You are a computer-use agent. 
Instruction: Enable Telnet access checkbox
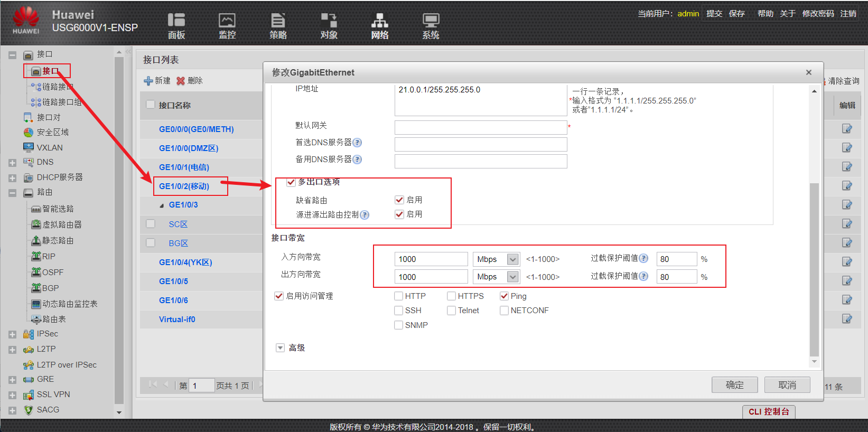[x=451, y=311]
